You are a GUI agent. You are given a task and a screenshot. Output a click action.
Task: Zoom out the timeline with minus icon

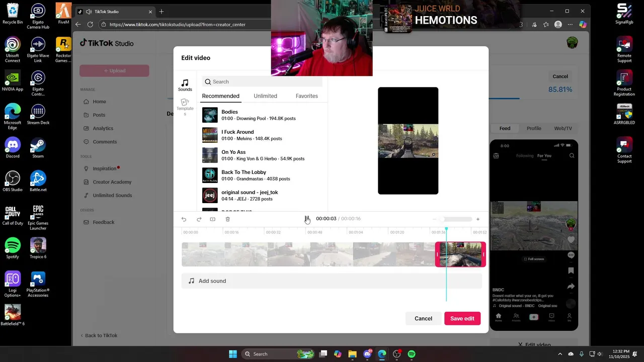tap(435, 219)
